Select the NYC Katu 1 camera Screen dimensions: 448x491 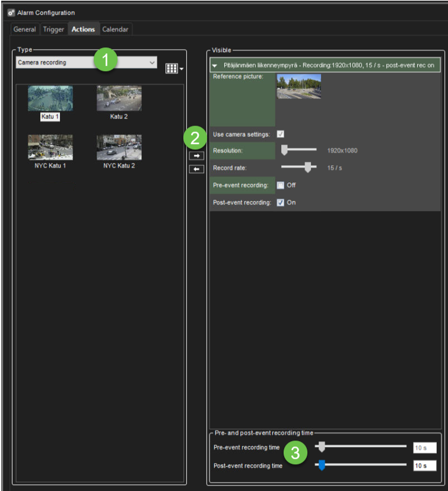click(50, 148)
